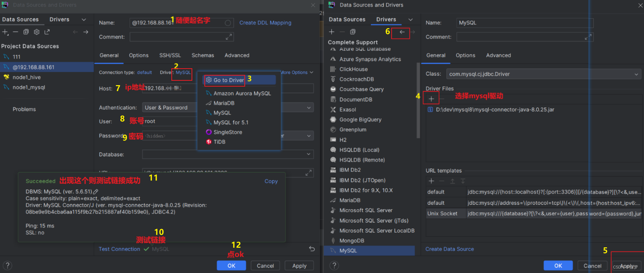Click Create Data Source link
Viewport: 644px width, 273px height.
point(450,249)
